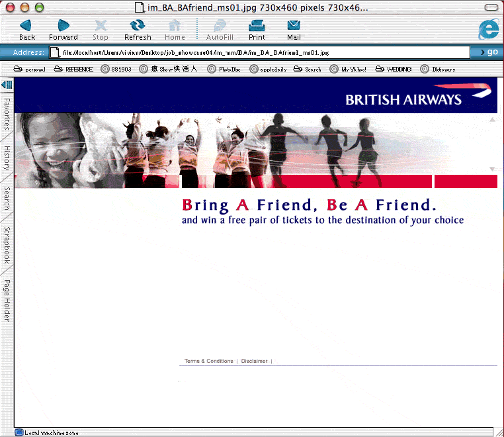
Task: Open the Search favorites folder
Action: [308, 69]
